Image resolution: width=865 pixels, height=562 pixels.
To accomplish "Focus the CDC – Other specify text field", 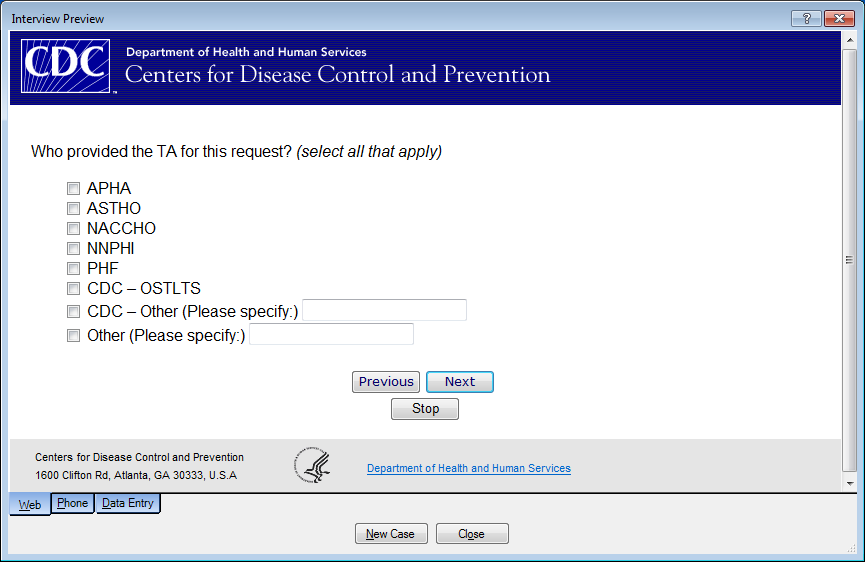I will pos(385,310).
